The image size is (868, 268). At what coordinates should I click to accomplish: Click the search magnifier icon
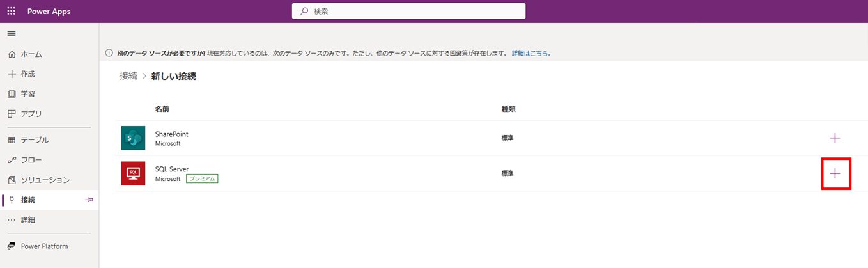(304, 12)
